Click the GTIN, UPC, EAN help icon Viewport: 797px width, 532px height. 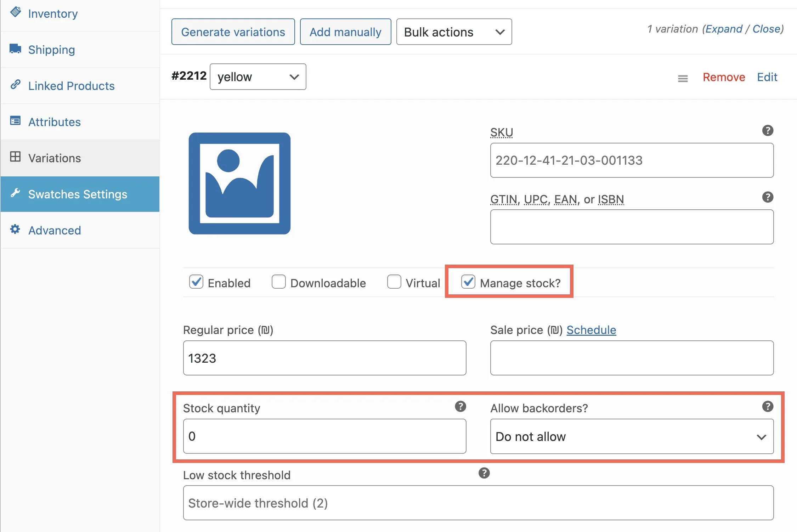pyautogui.click(x=768, y=197)
